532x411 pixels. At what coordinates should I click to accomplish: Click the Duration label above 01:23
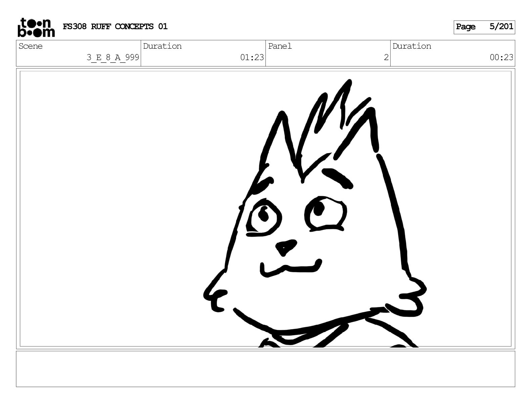pos(162,46)
